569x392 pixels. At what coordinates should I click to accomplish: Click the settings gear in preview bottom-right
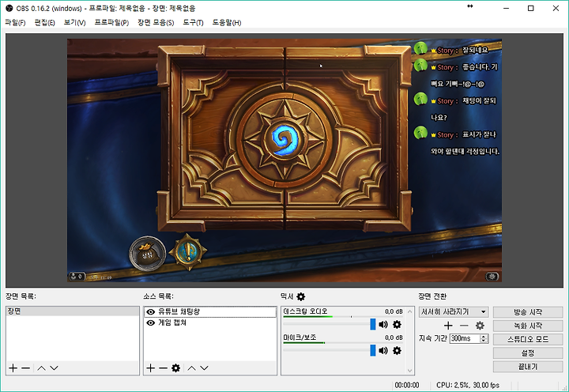point(492,276)
